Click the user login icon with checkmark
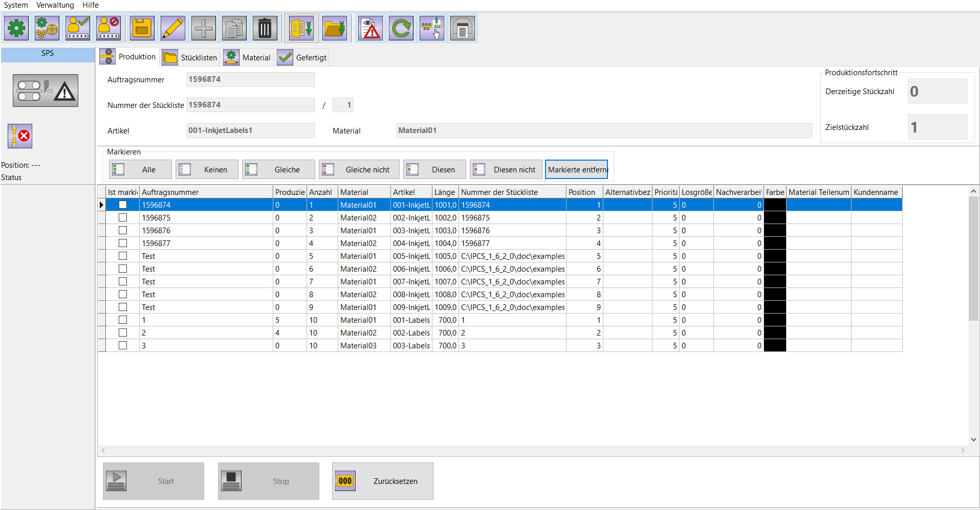 tap(78, 28)
